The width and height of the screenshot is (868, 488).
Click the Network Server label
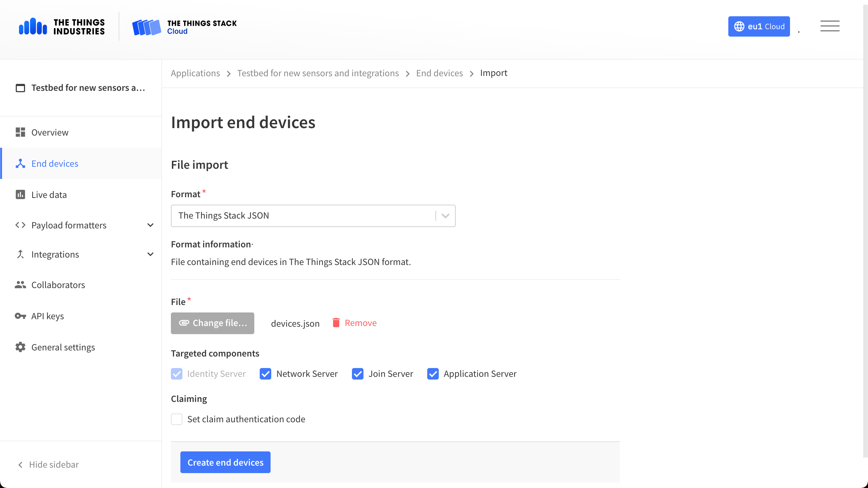[x=307, y=374]
